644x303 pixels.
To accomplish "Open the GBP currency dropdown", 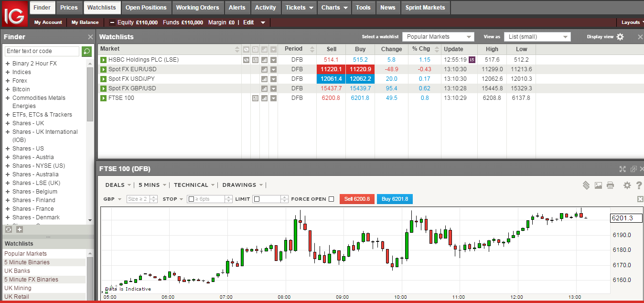I will [x=112, y=199].
